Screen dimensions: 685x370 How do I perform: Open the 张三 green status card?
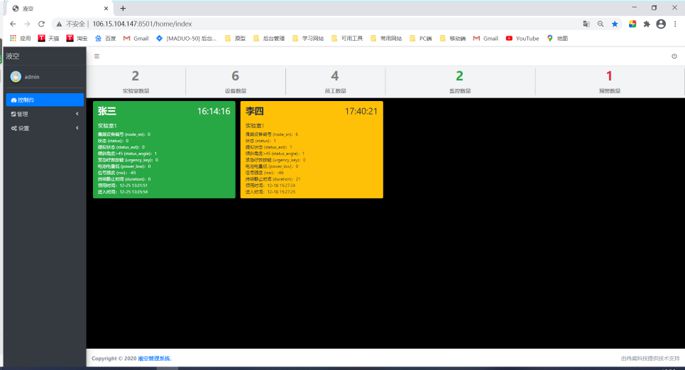pos(164,149)
